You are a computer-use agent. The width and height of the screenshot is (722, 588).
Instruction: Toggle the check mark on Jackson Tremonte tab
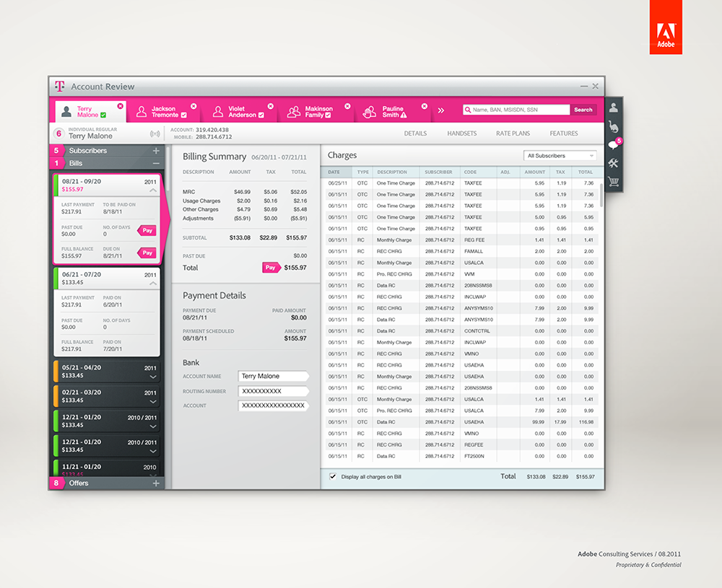[183, 115]
